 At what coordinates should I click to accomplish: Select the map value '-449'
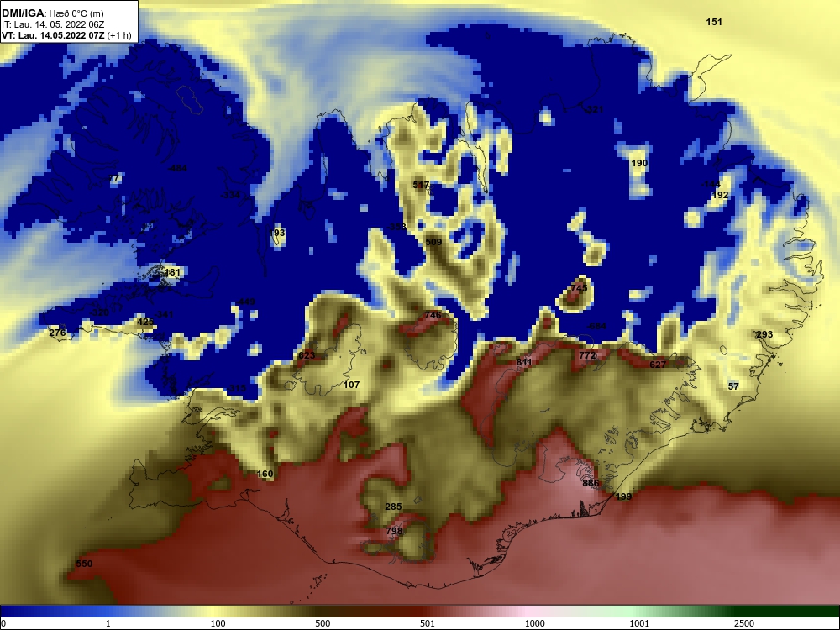[x=245, y=302]
